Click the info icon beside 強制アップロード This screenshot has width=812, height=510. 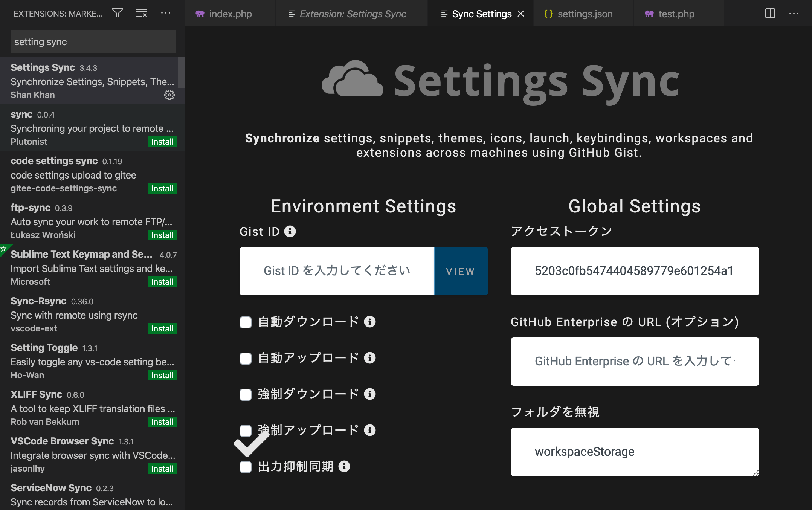click(371, 430)
